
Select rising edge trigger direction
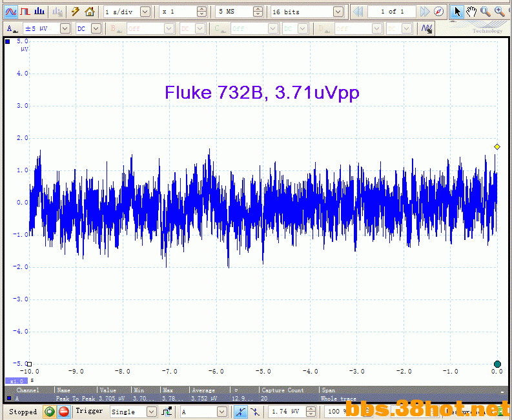coord(241,412)
